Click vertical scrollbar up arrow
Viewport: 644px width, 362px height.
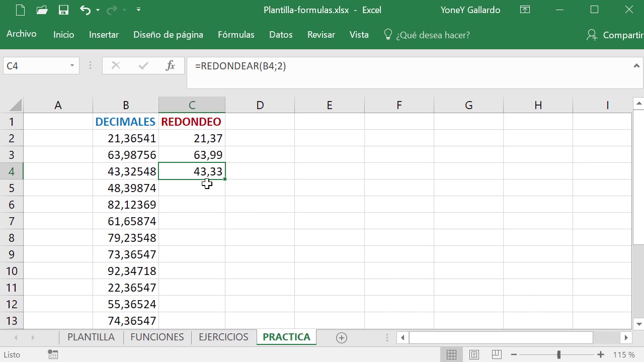tap(638, 104)
